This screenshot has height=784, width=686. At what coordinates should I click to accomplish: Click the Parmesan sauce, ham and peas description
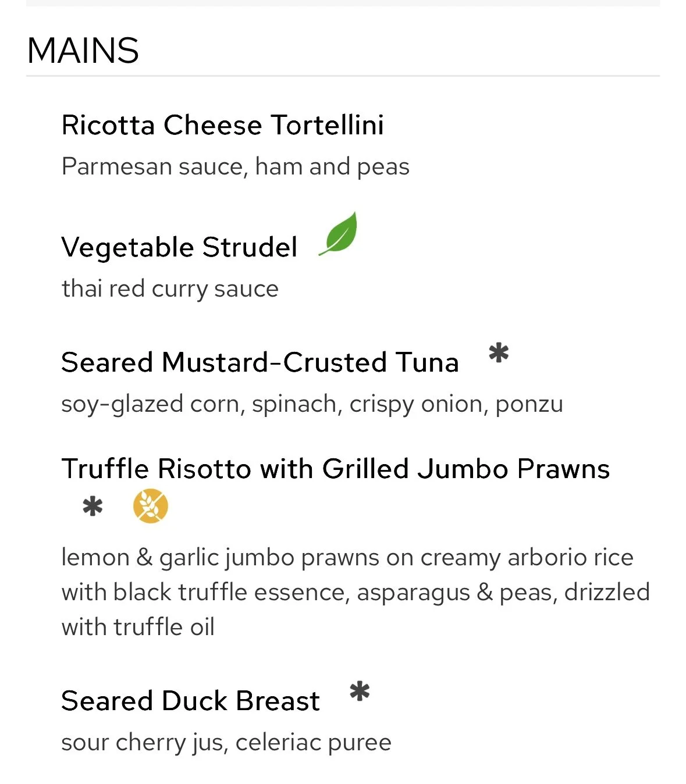pyautogui.click(x=236, y=167)
